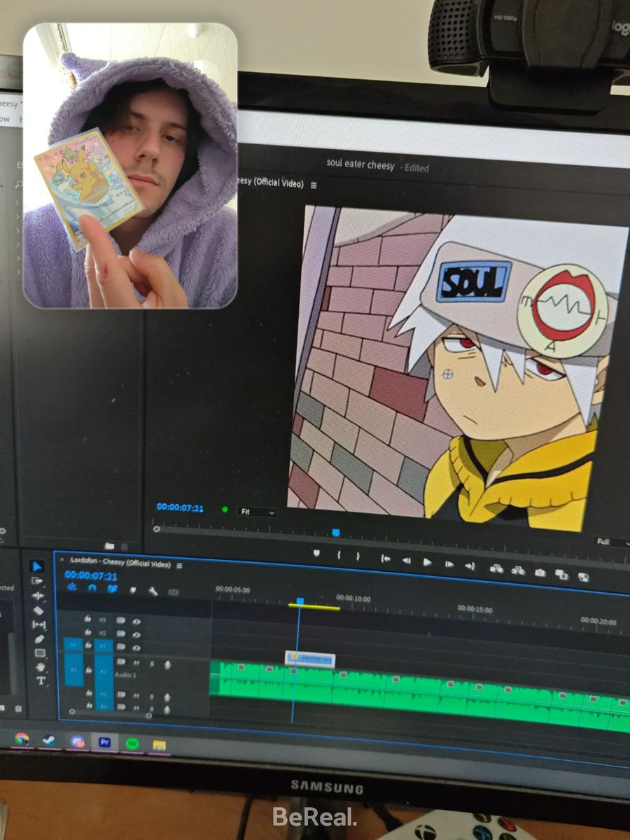This screenshot has height=840, width=630.
Task: Open timeline settings with the wrench icon
Action: coord(153,591)
